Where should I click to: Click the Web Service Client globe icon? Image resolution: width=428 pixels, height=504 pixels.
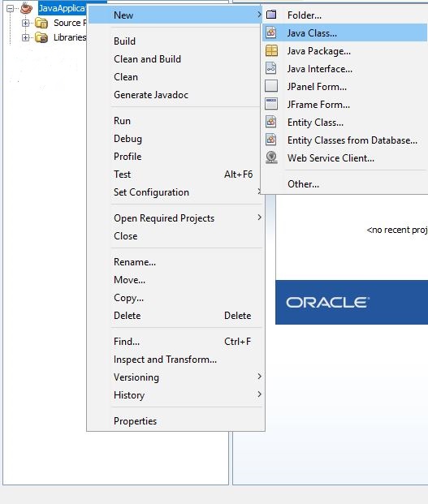[x=271, y=157]
